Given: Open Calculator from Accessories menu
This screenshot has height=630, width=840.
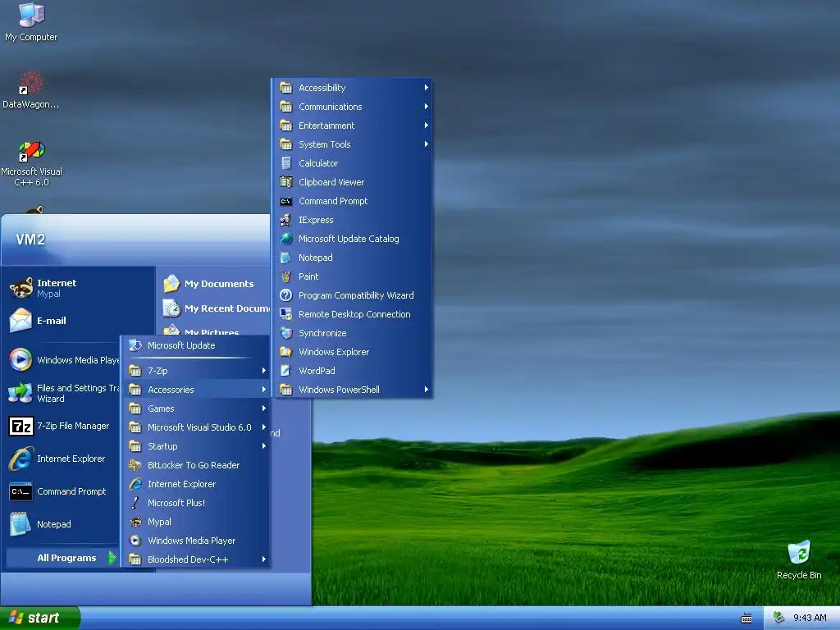Looking at the screenshot, I should click(352, 163).
